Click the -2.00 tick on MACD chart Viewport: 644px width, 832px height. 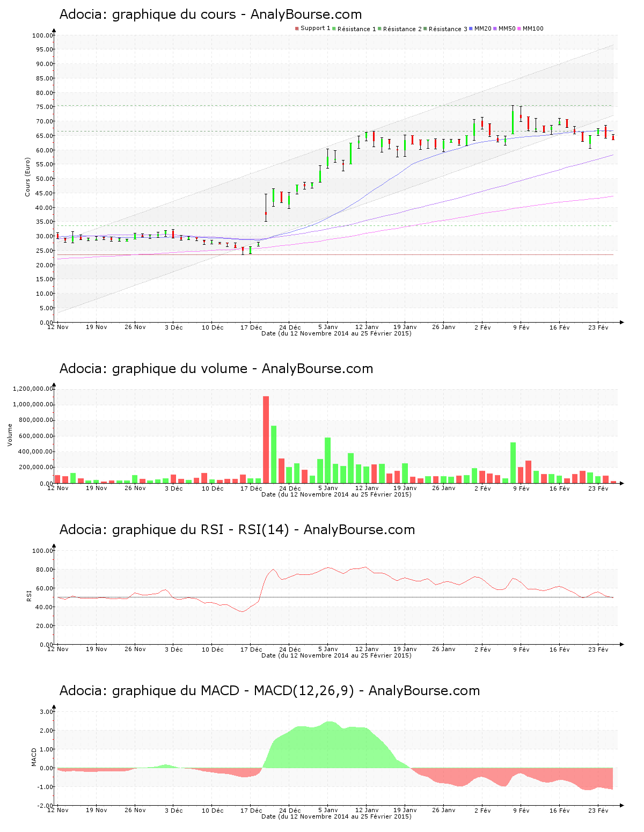(45, 806)
